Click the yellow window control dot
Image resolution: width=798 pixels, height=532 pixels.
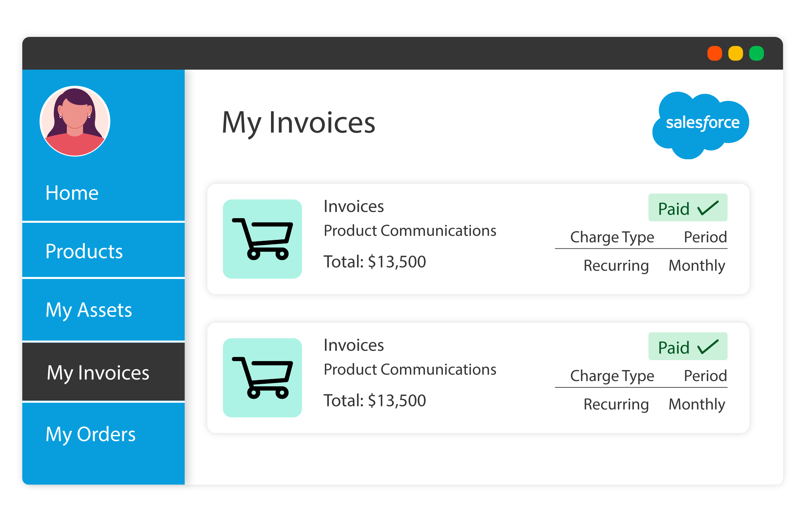(x=735, y=53)
